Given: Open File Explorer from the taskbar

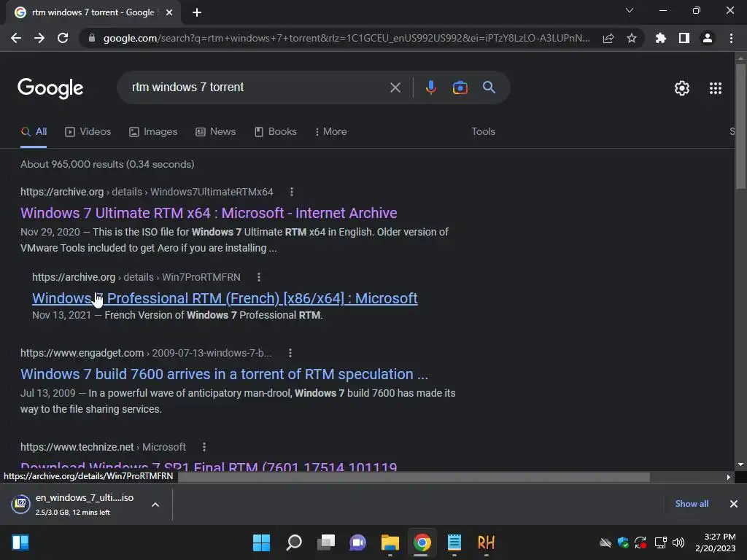Looking at the screenshot, I should click(390, 542).
